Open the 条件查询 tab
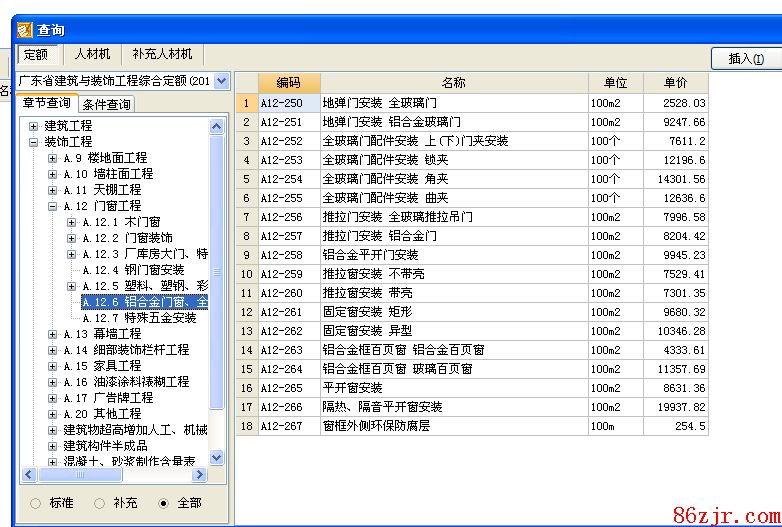 tap(106, 104)
